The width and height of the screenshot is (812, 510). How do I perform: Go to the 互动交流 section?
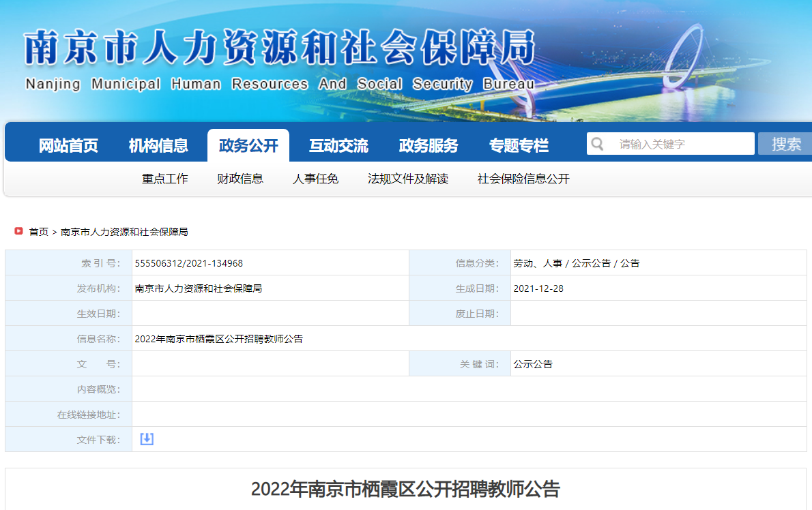(x=338, y=145)
